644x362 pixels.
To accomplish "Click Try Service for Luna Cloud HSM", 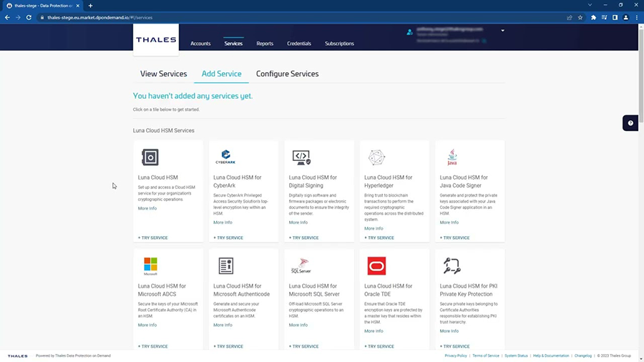I will pyautogui.click(x=153, y=238).
